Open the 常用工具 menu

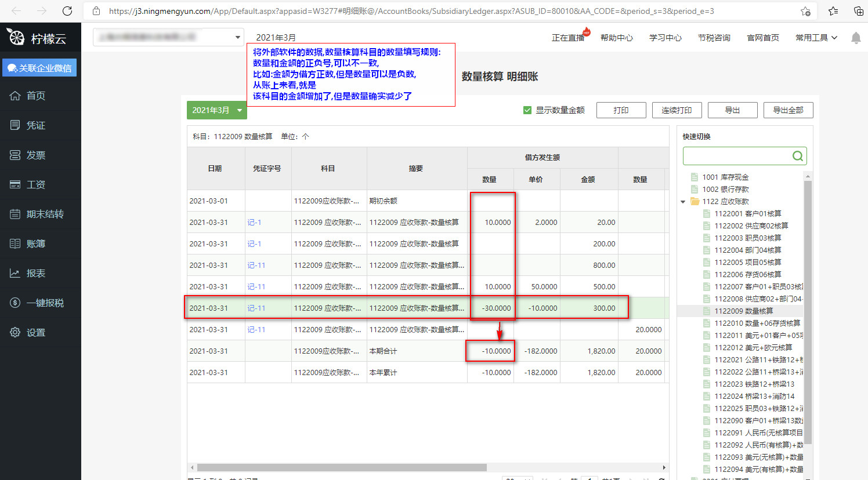(x=816, y=38)
